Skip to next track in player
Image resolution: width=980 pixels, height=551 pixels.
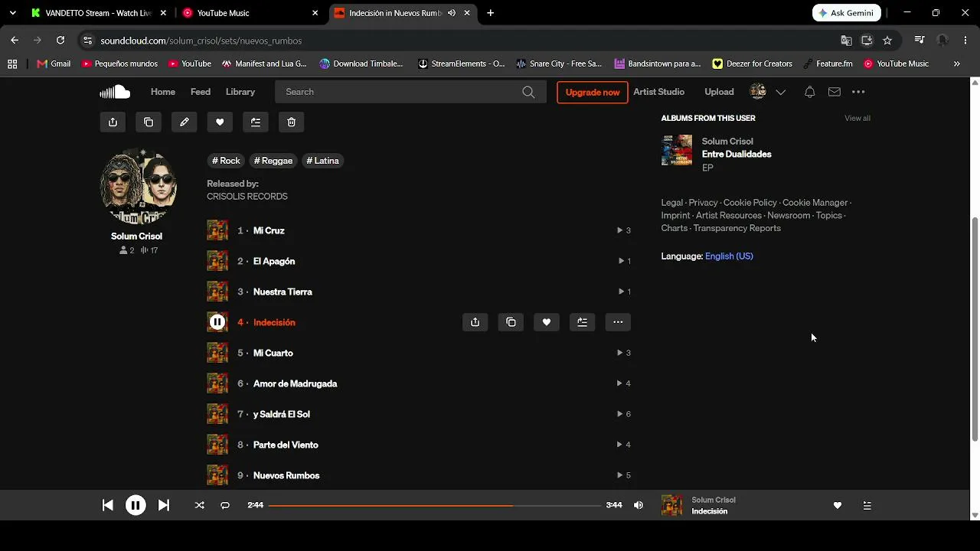pos(163,505)
